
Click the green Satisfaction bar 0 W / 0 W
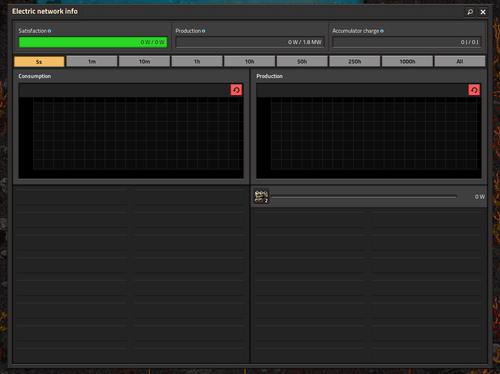click(93, 42)
